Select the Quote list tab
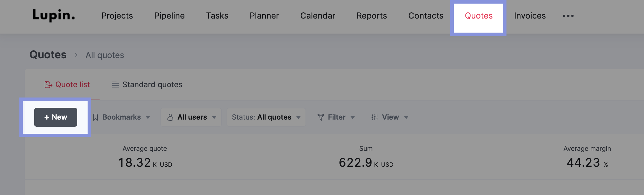 pyautogui.click(x=72, y=85)
